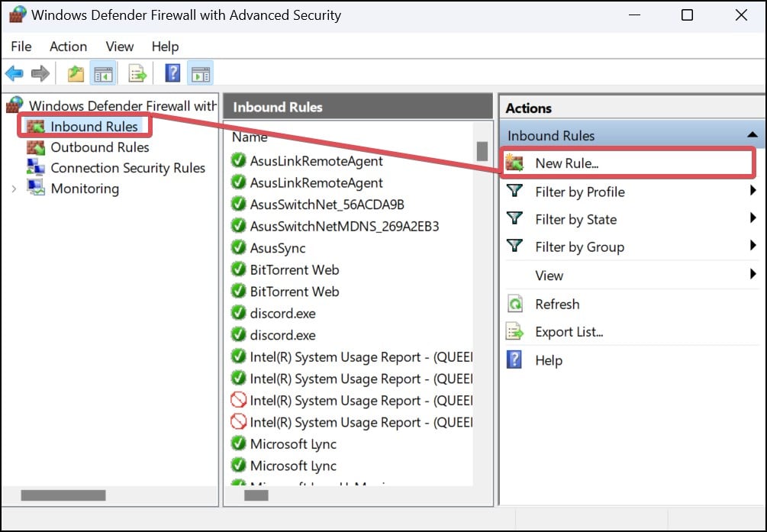Click the Outbound Rules firewall icon
Image resolution: width=767 pixels, height=532 pixels.
pyautogui.click(x=36, y=147)
